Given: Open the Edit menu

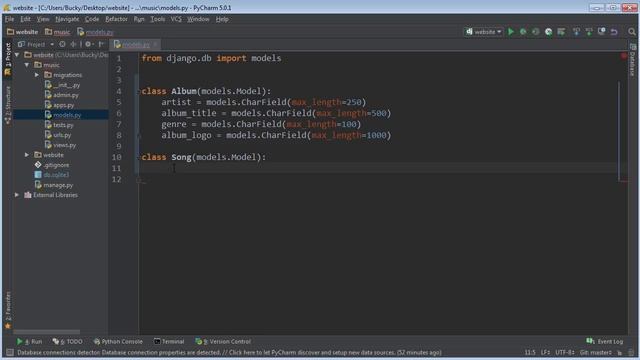Looking at the screenshot, I should [x=25, y=19].
